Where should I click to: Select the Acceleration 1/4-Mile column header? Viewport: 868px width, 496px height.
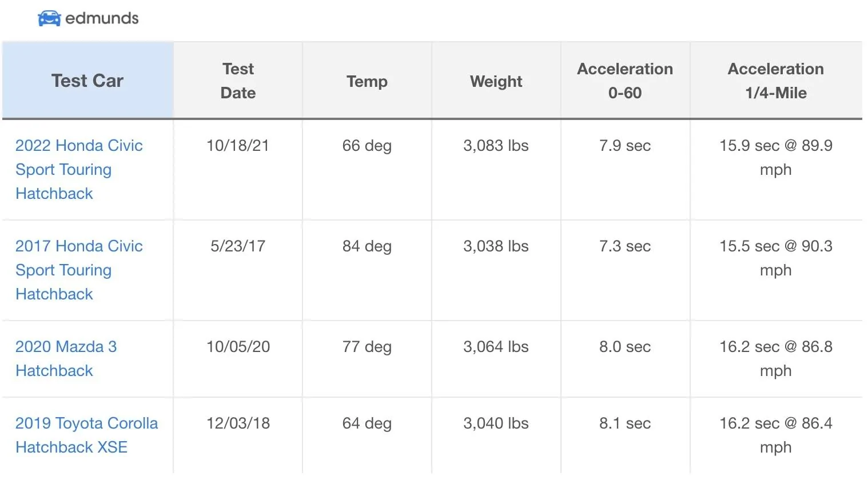[x=776, y=81]
